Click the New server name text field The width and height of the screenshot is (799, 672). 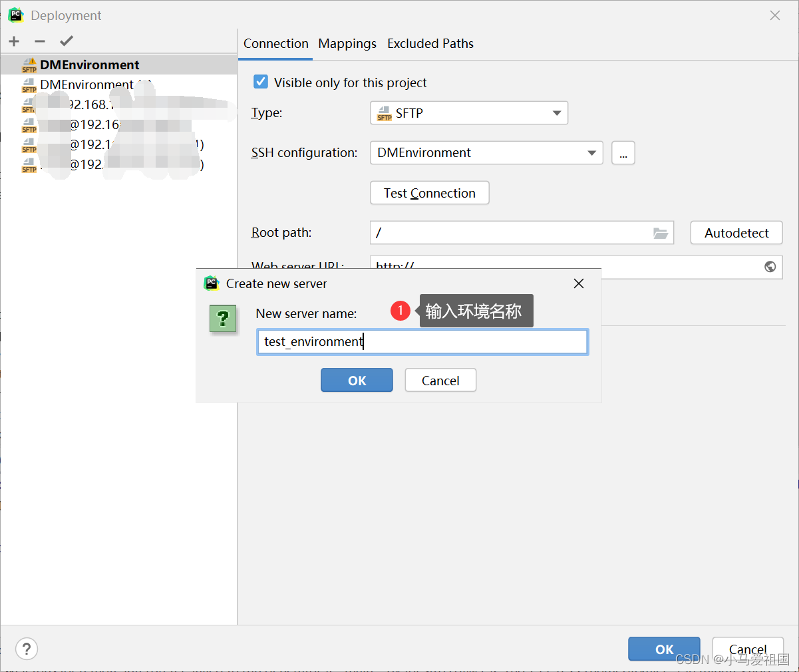422,341
